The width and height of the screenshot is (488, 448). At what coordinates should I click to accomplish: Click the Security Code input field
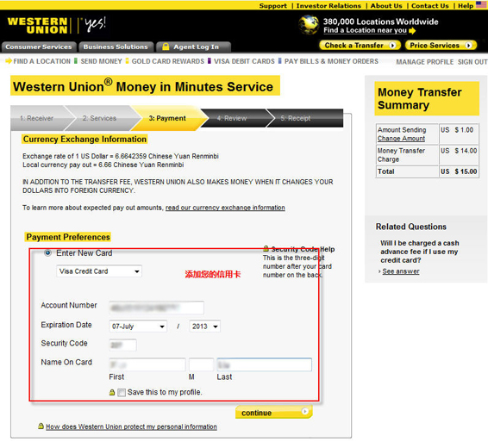[x=123, y=345]
